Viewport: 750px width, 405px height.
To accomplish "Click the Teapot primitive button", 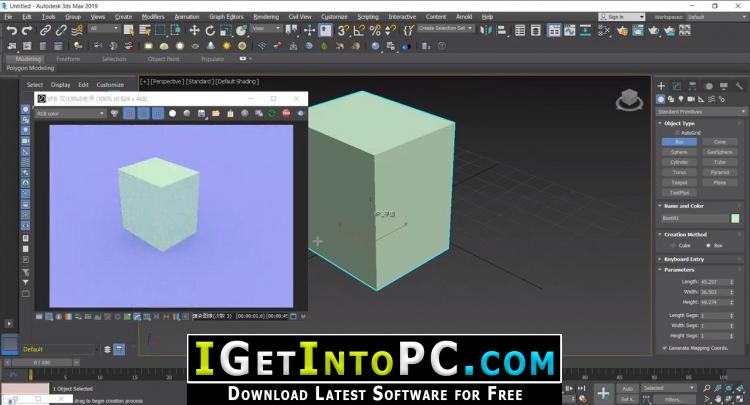I will click(679, 182).
